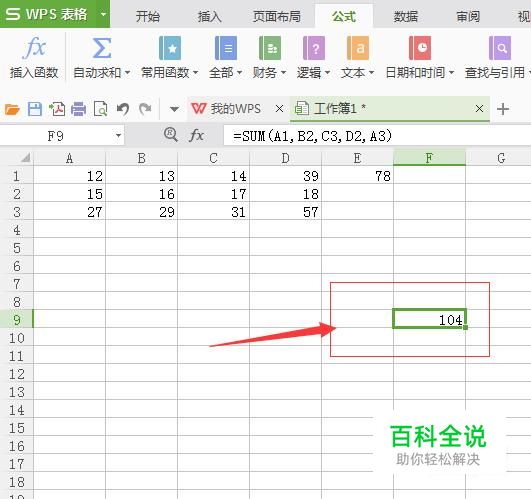Expand the 全部 functions dropdown

(x=239, y=72)
